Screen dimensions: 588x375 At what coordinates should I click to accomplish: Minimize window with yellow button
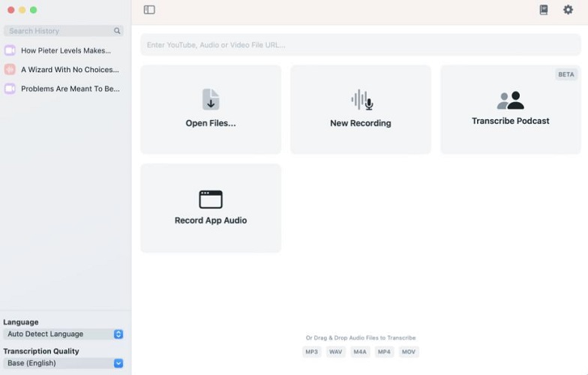(22, 10)
